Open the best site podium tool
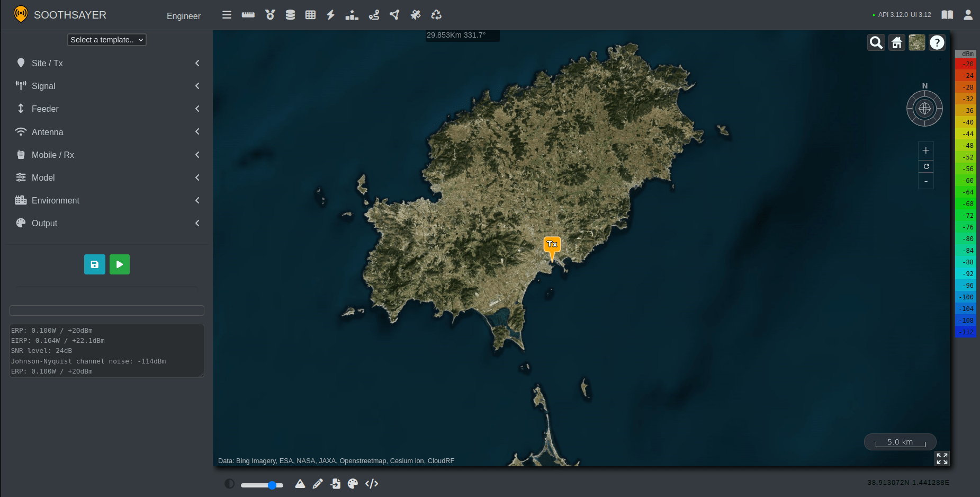980x497 pixels. (352, 15)
